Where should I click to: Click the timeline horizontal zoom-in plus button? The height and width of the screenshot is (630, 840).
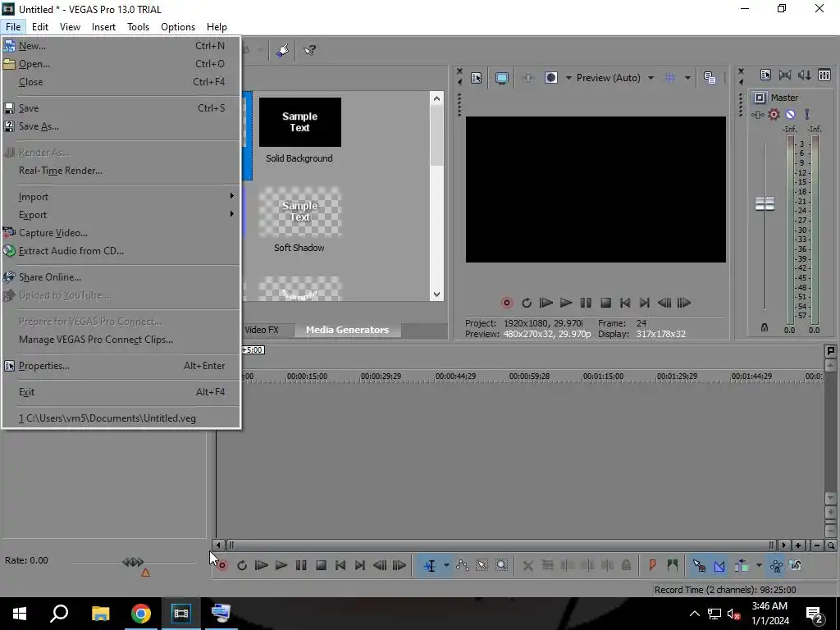tap(798, 546)
